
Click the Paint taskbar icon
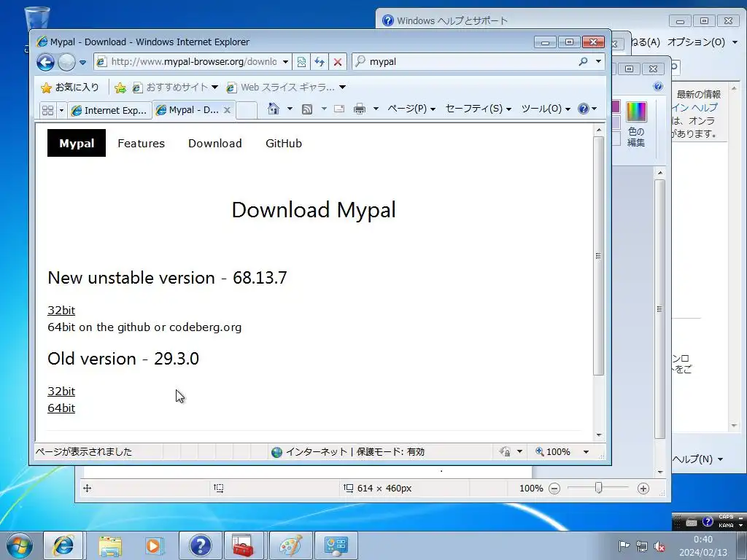point(291,545)
